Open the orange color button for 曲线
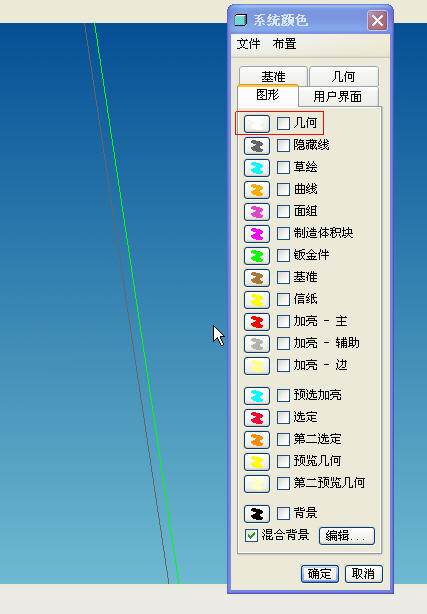Image resolution: width=427 pixels, height=614 pixels. click(257, 190)
